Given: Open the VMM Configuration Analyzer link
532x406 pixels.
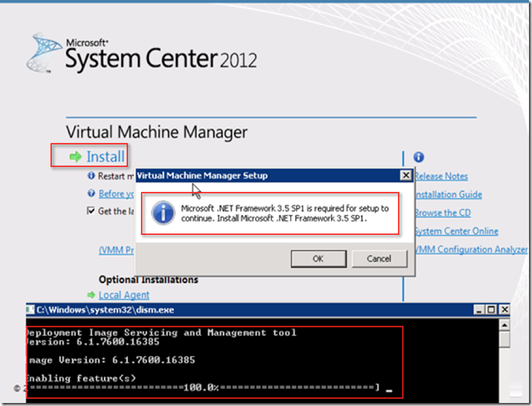Looking at the screenshot, I should click(472, 249).
